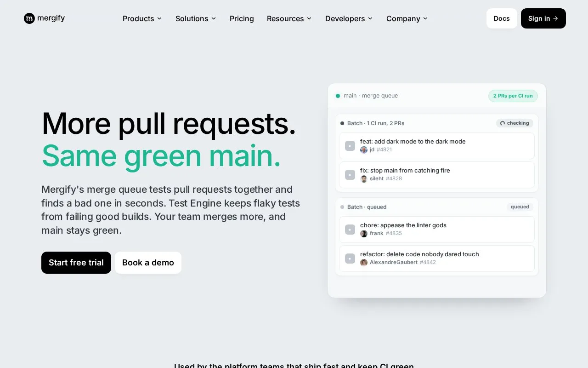The image size is (588, 368).
Task: Select Book a demo
Action: click(x=148, y=263)
